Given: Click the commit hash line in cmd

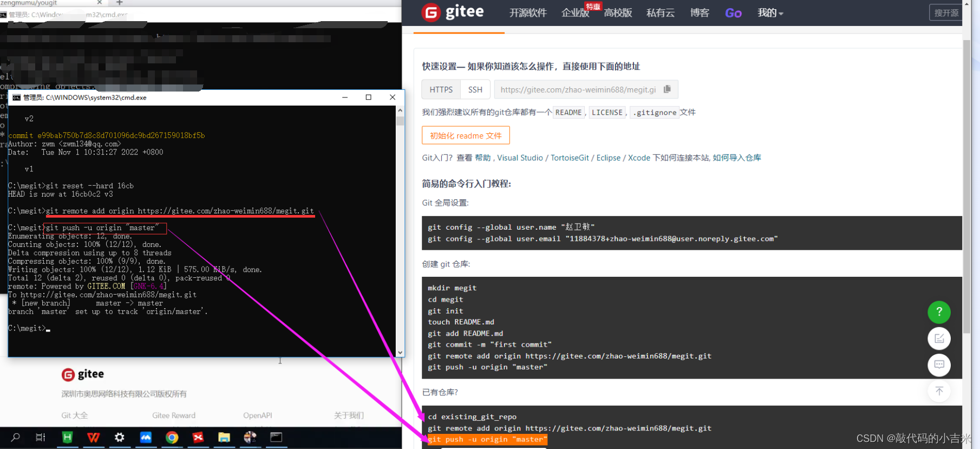Looking at the screenshot, I should pyautogui.click(x=107, y=135).
